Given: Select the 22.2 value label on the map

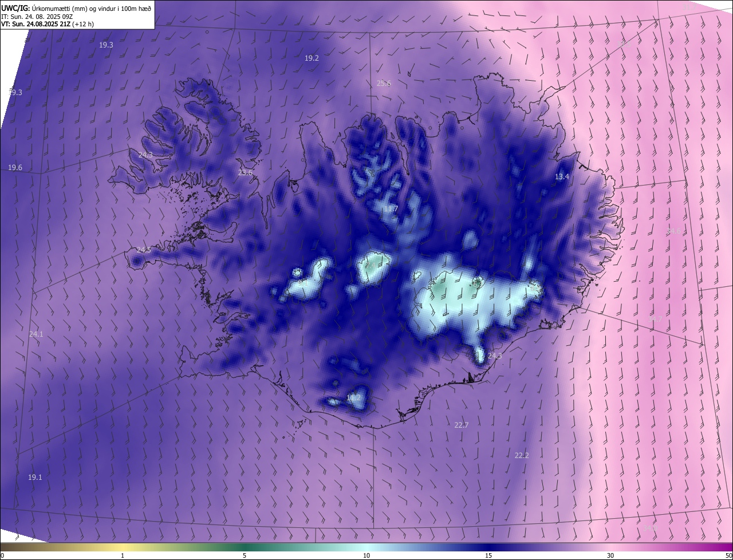Looking at the screenshot, I should (x=522, y=456).
